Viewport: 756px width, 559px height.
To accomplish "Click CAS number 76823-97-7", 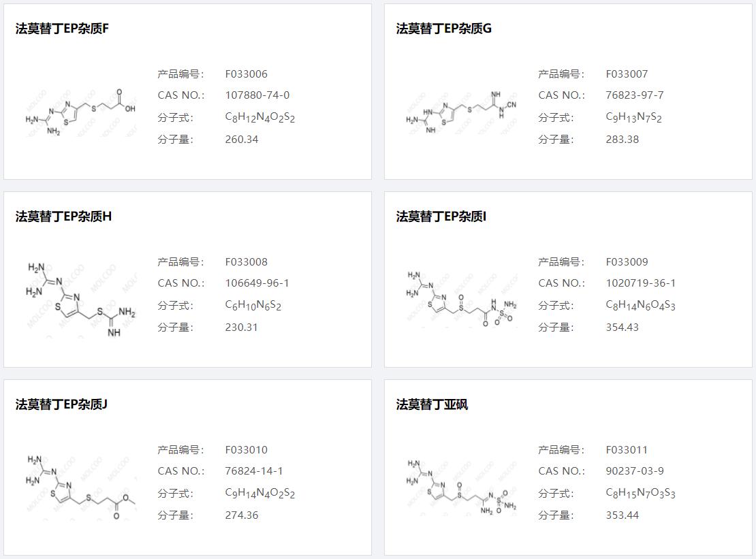I will [634, 95].
